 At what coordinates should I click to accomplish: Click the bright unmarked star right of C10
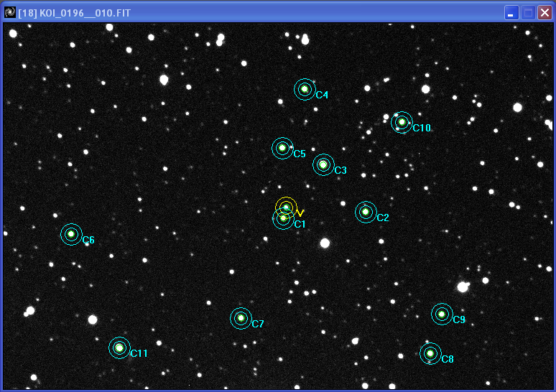517,108
